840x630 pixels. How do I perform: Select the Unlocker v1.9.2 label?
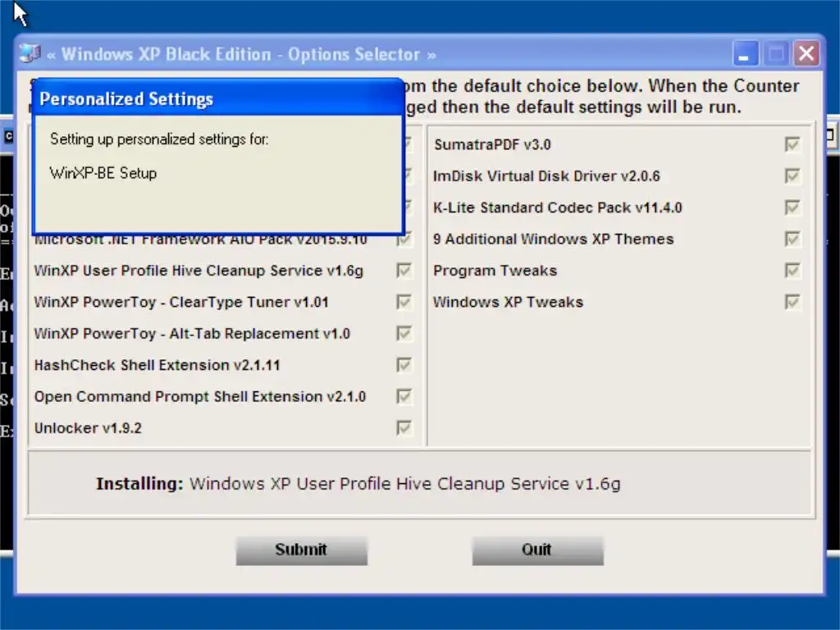[x=88, y=428]
